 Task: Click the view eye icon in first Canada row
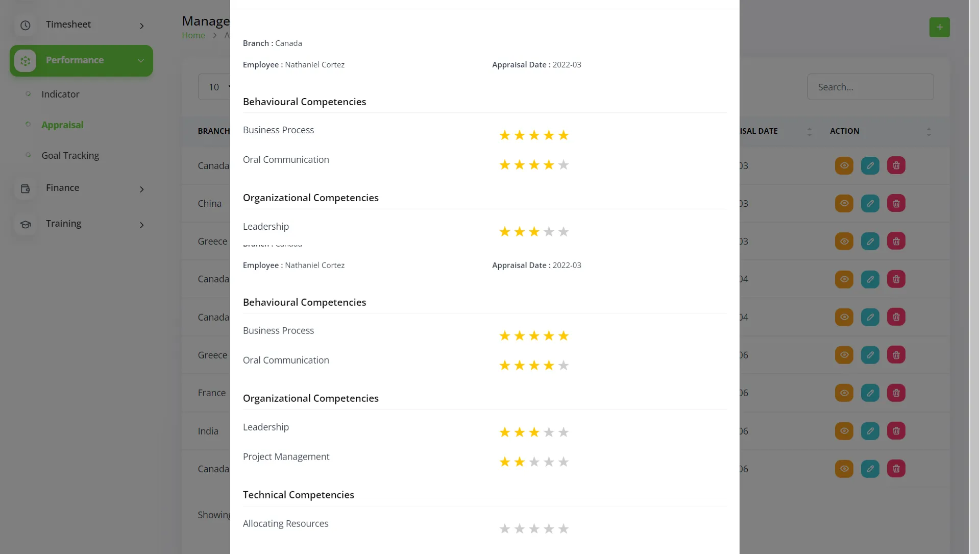(844, 165)
